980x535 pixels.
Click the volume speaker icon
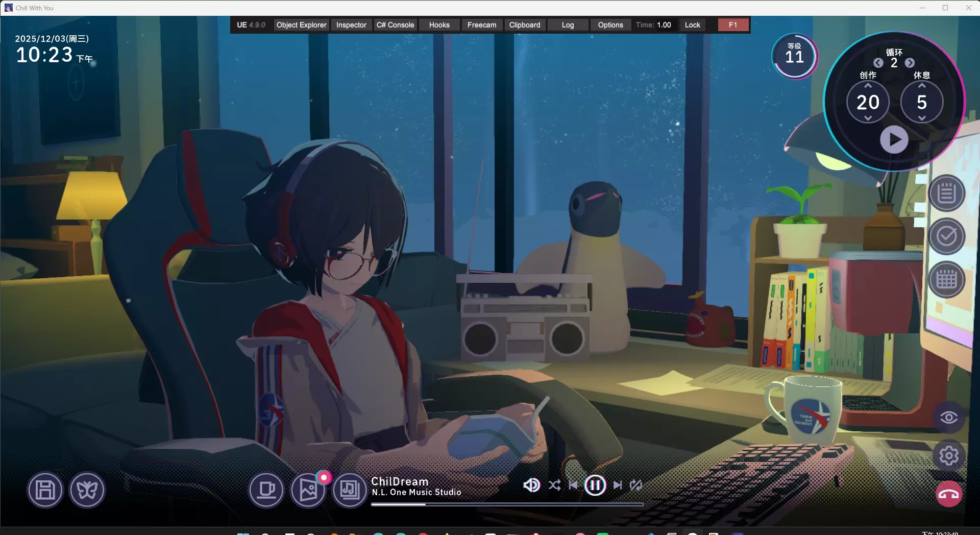(531, 485)
